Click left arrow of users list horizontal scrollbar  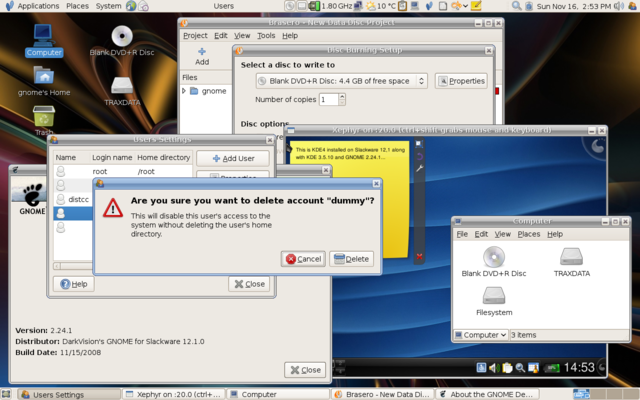point(57,266)
